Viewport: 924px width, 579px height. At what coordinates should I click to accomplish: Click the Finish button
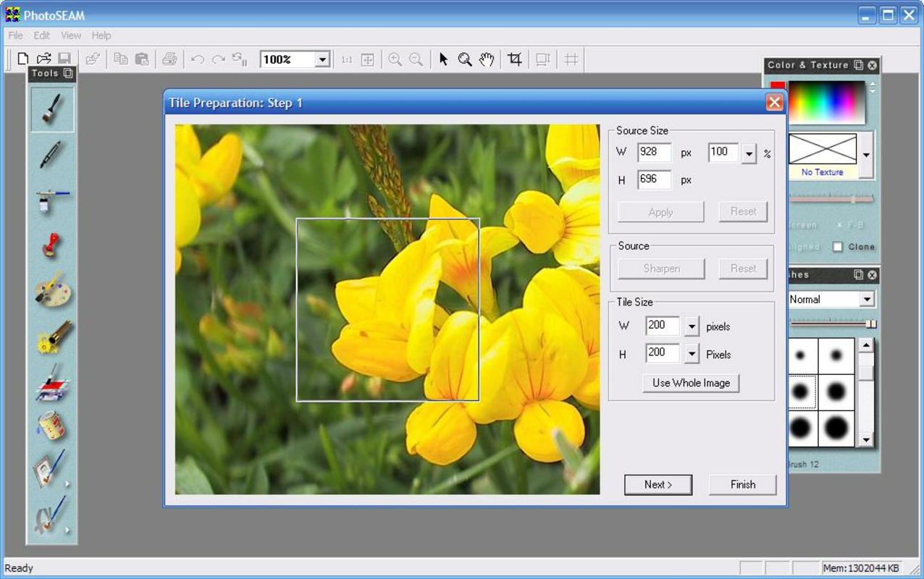point(742,485)
